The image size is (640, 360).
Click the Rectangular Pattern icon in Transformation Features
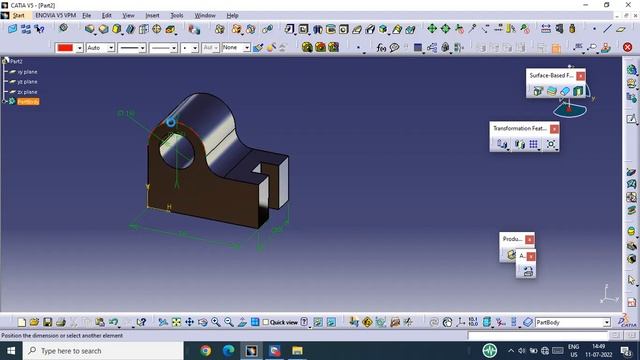click(x=533, y=144)
